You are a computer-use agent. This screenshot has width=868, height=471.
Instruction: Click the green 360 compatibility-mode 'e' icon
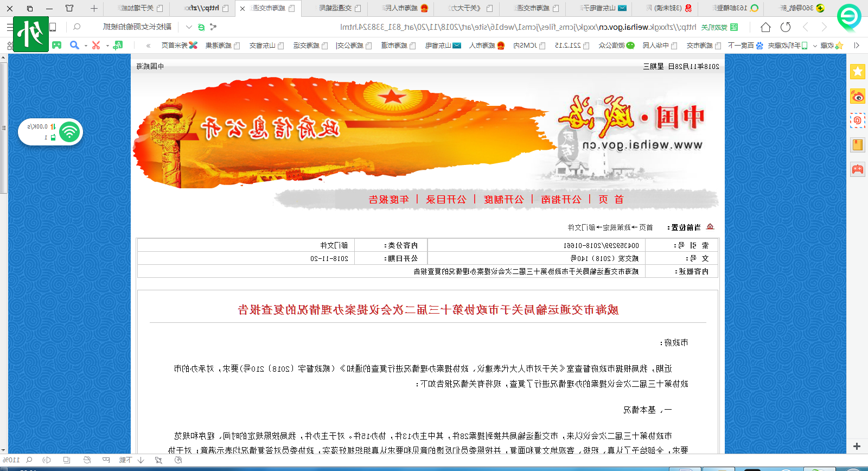point(201,27)
